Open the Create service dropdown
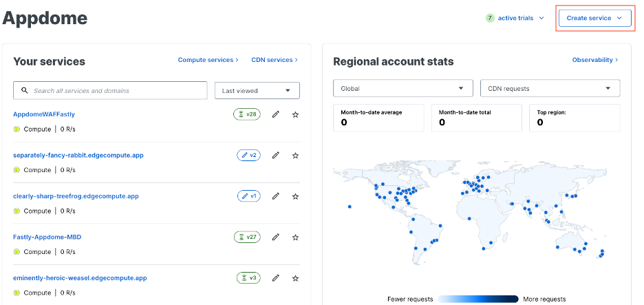The height and width of the screenshot is (305, 644). pos(594,18)
